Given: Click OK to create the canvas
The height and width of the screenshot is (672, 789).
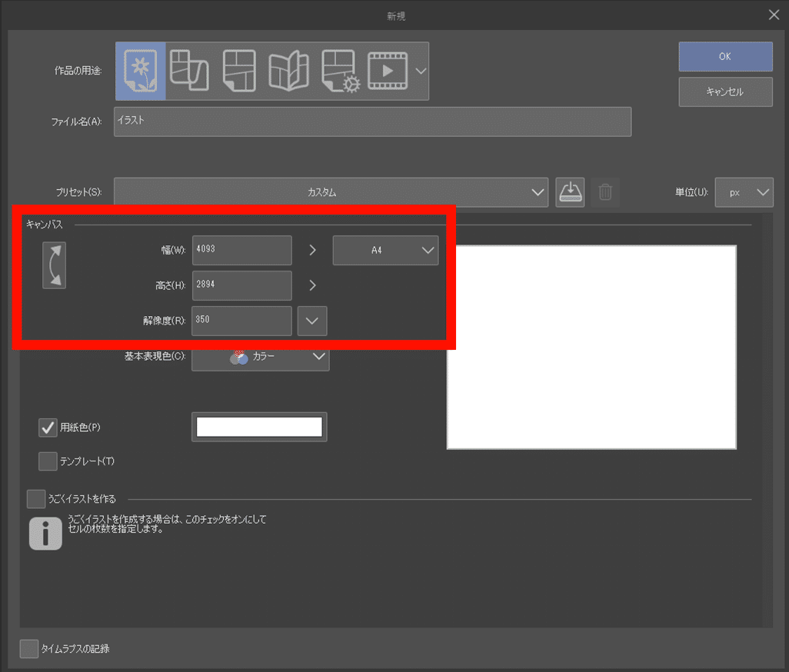Looking at the screenshot, I should 725,56.
